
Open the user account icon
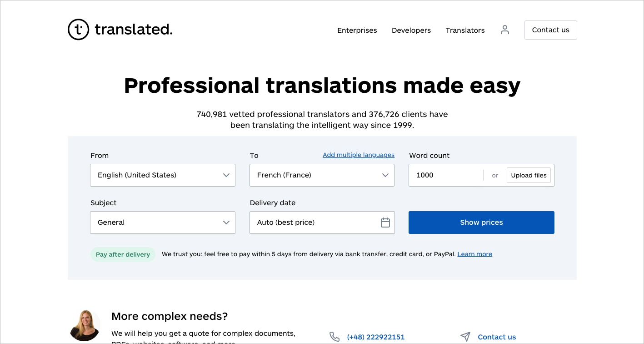(504, 30)
